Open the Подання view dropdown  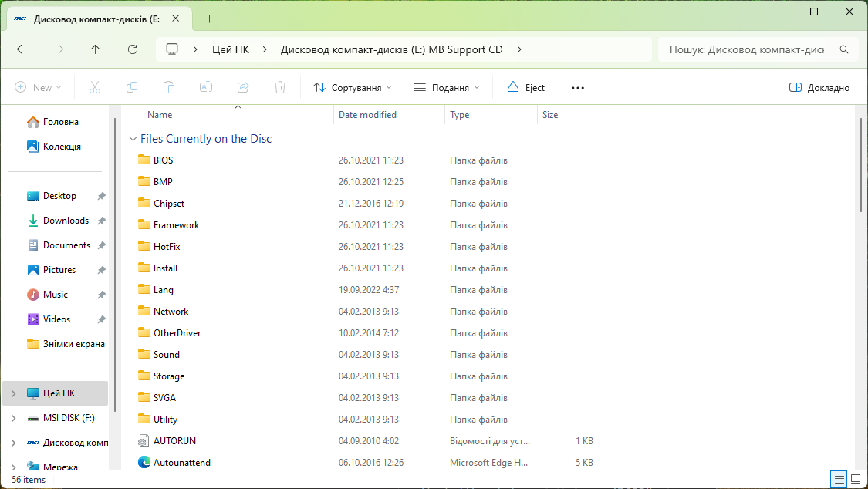(447, 87)
